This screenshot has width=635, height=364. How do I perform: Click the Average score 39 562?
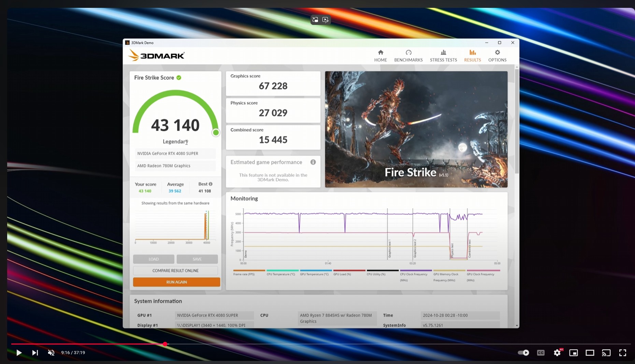(x=175, y=191)
